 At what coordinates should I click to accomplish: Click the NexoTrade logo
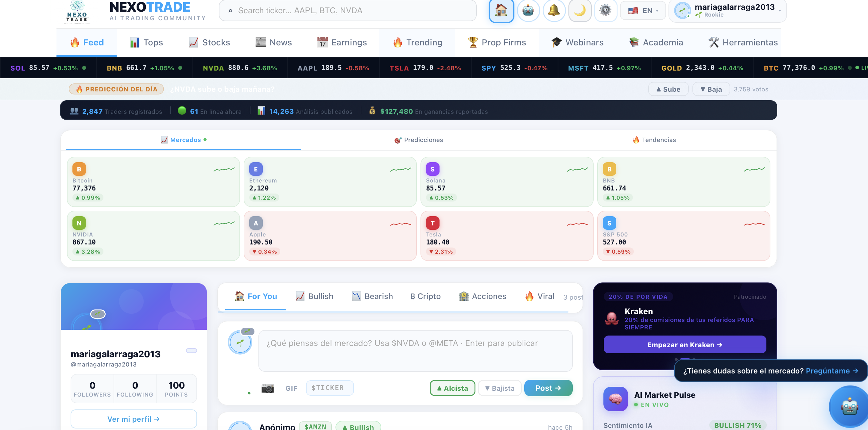77,12
